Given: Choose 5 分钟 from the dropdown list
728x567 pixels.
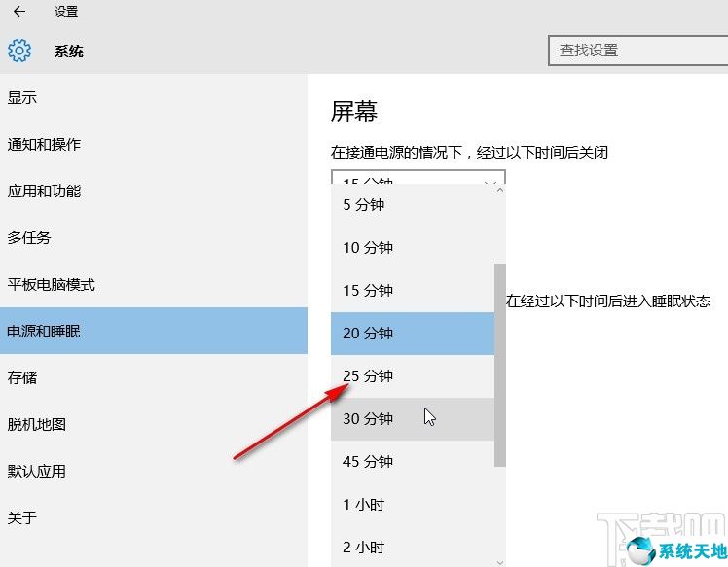Looking at the screenshot, I should (413, 204).
